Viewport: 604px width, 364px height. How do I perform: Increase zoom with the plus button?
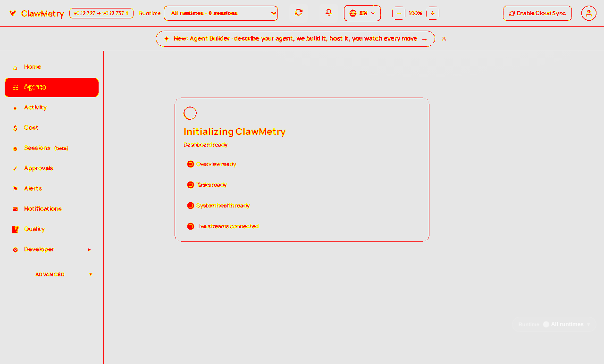(x=433, y=13)
